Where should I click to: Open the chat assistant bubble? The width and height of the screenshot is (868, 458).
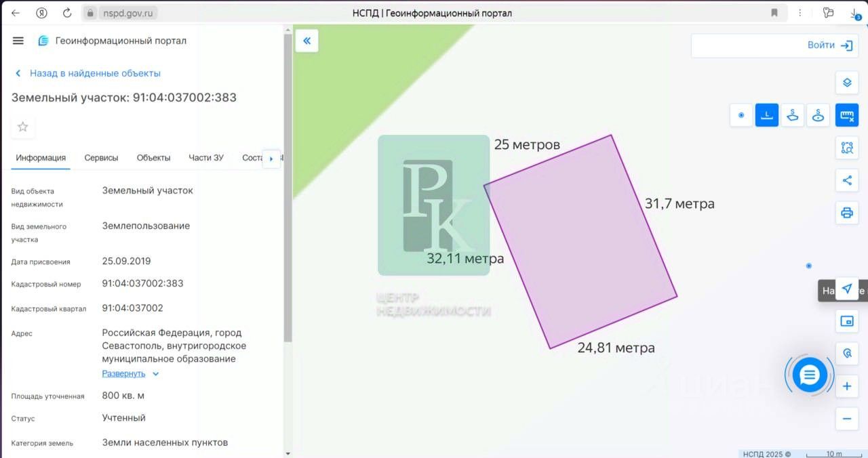tap(810, 375)
